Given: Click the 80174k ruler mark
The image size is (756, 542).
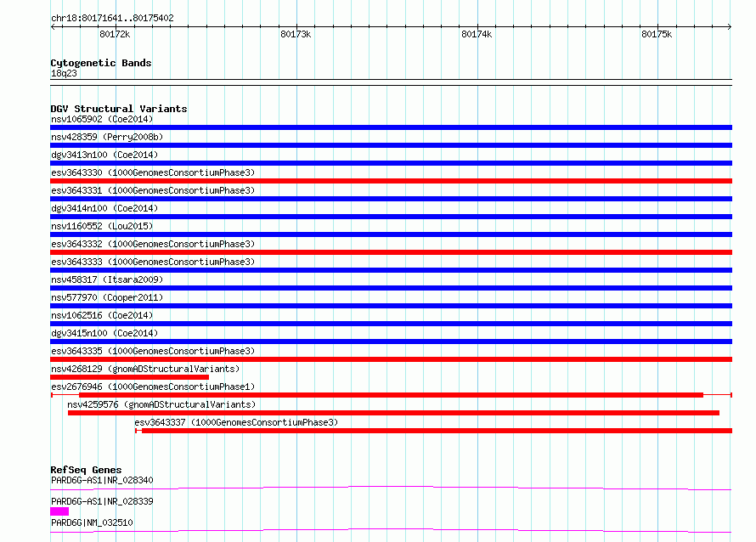Looking at the screenshot, I should [x=477, y=34].
